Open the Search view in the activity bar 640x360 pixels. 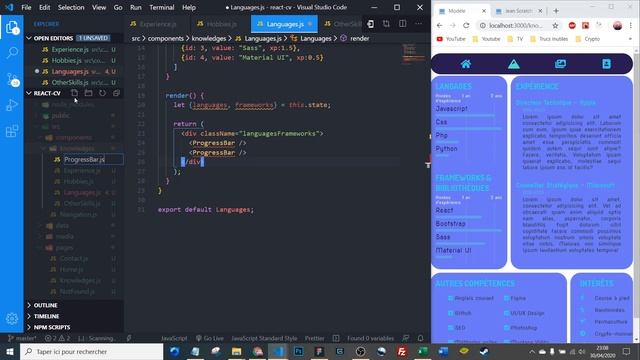tap(12, 53)
